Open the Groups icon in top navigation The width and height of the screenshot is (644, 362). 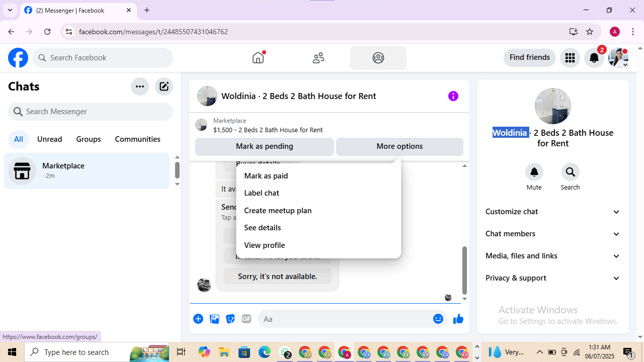pos(378,58)
